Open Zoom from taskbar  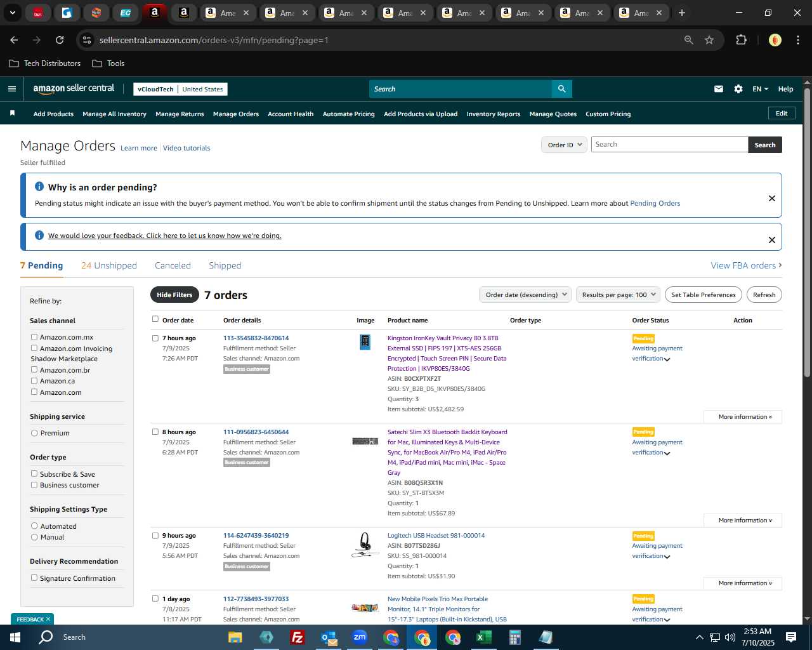(360, 637)
